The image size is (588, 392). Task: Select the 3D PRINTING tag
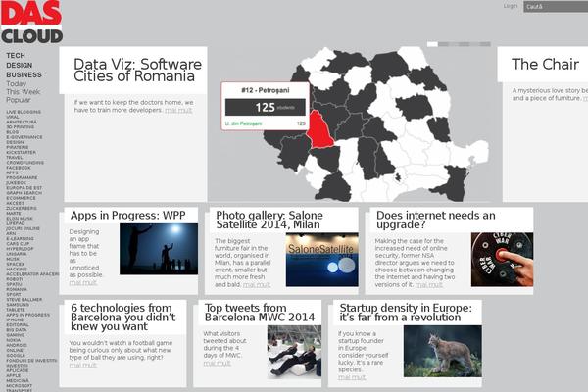tap(21, 127)
